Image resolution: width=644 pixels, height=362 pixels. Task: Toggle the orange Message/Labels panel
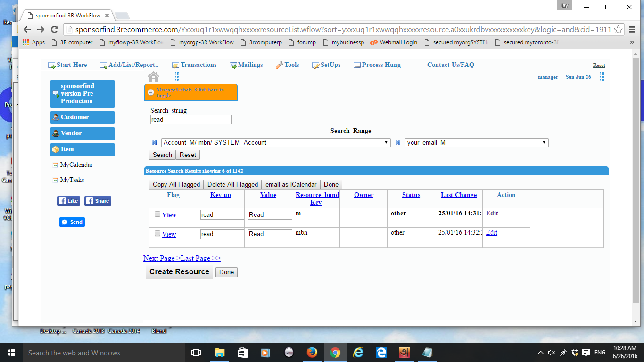click(x=190, y=92)
